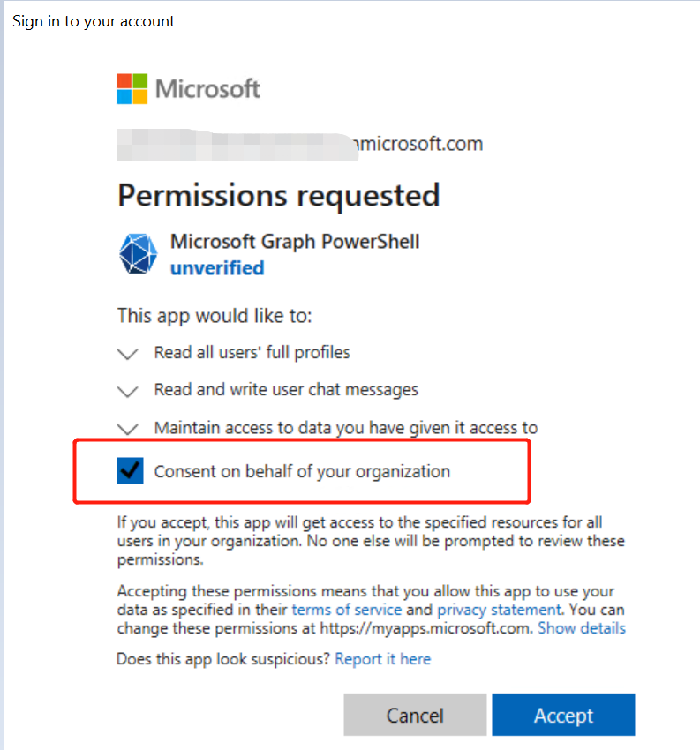
Task: Click the Cancel button
Action: [x=415, y=715]
